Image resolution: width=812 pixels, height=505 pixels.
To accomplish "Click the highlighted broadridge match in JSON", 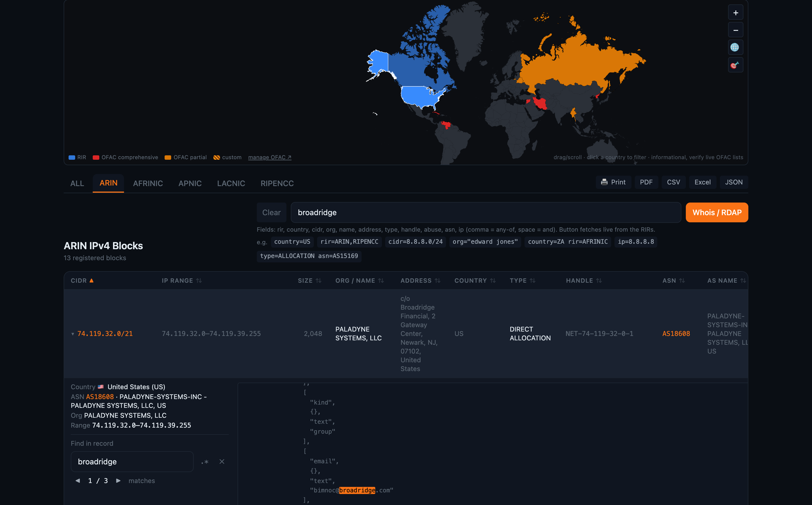I will (x=357, y=490).
